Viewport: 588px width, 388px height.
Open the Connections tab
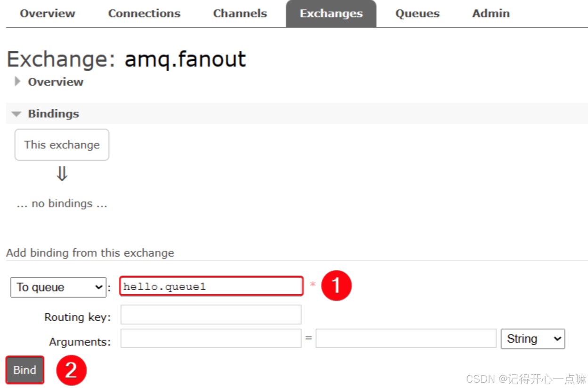tap(144, 14)
